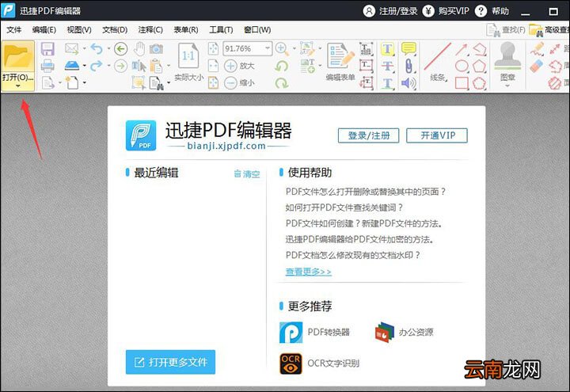
Task: Expand the 打开(O) dropdown arrow
Action: pos(17,86)
